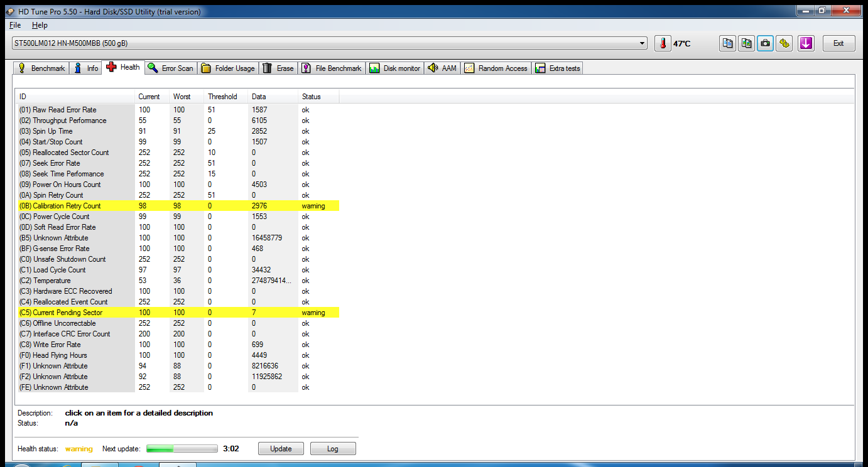Select the (F1) Unknown Attribute row

pyautogui.click(x=178, y=366)
